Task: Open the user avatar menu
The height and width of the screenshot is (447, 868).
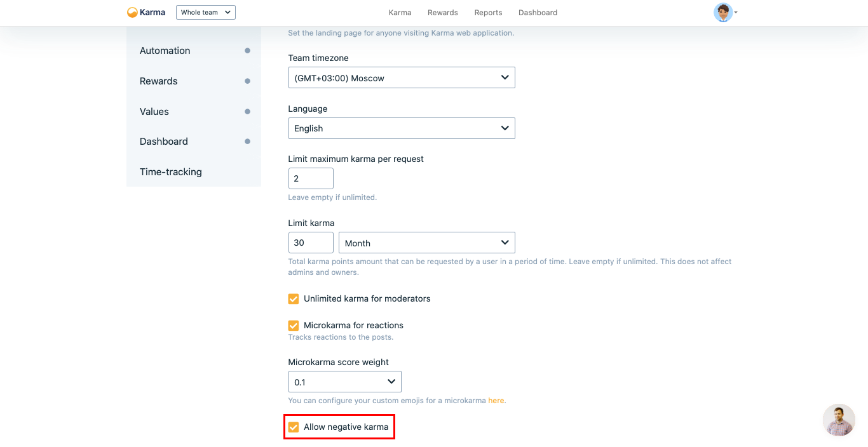Action: coord(723,13)
